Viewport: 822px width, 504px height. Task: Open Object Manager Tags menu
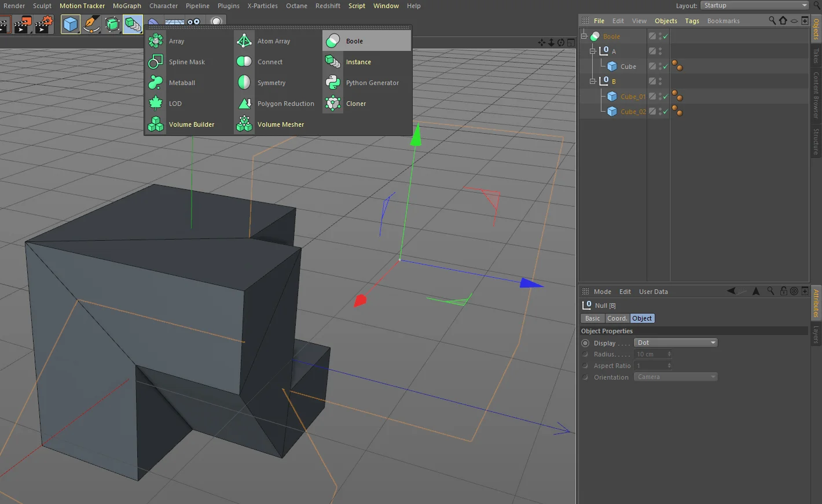tap(692, 21)
